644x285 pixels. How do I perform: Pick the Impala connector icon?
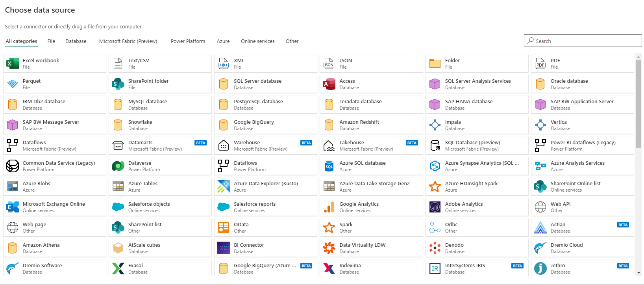[x=435, y=125]
